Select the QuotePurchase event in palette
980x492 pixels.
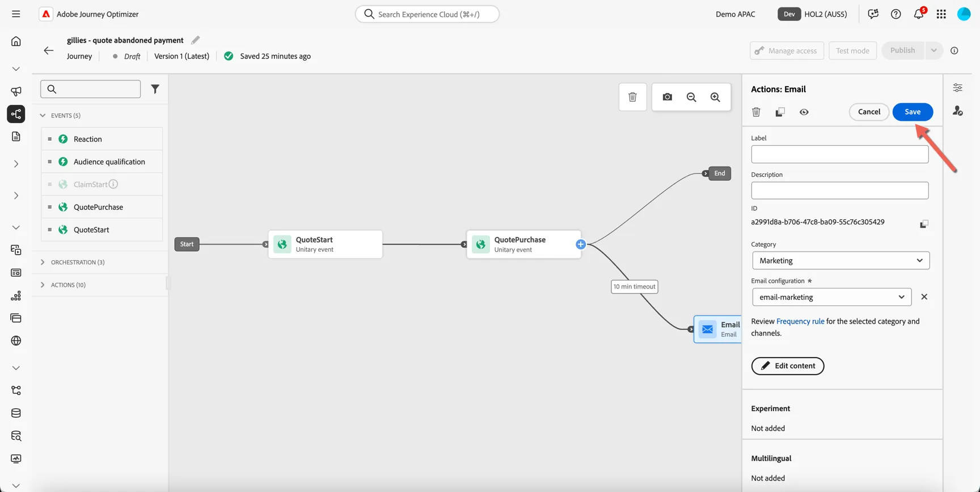(x=102, y=207)
